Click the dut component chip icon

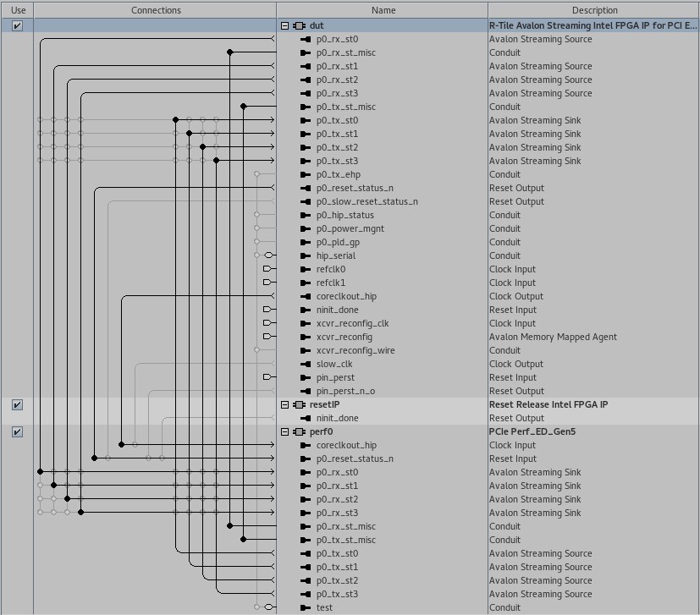click(x=300, y=26)
